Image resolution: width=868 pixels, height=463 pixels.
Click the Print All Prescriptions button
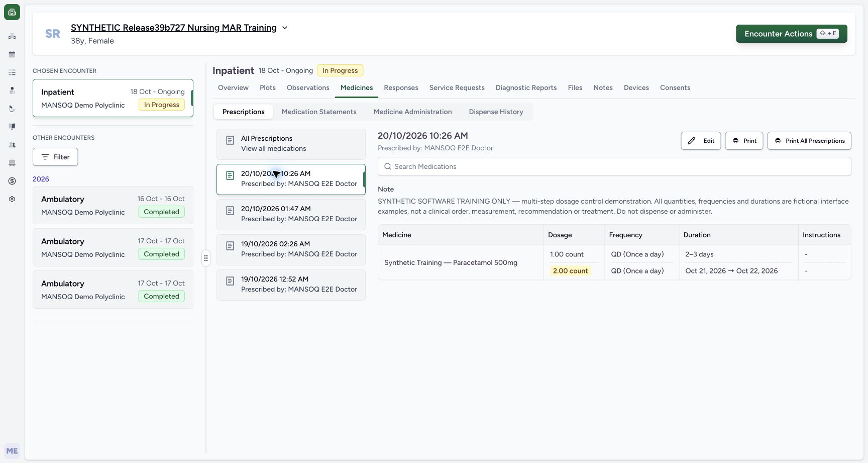click(x=809, y=141)
